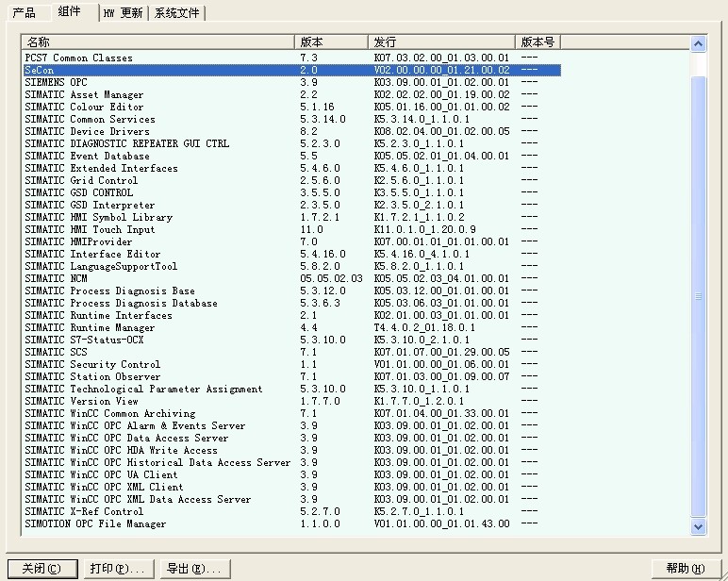Select SIMATIC WinCC OPC XML Client row

292,487
